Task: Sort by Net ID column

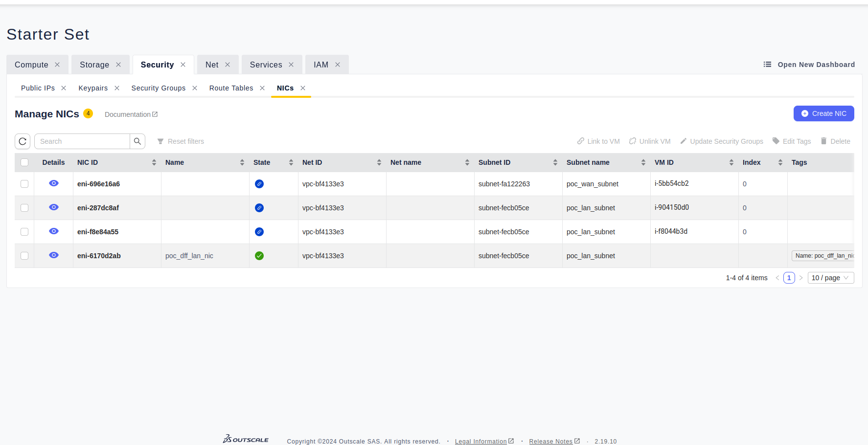Action: (379, 162)
